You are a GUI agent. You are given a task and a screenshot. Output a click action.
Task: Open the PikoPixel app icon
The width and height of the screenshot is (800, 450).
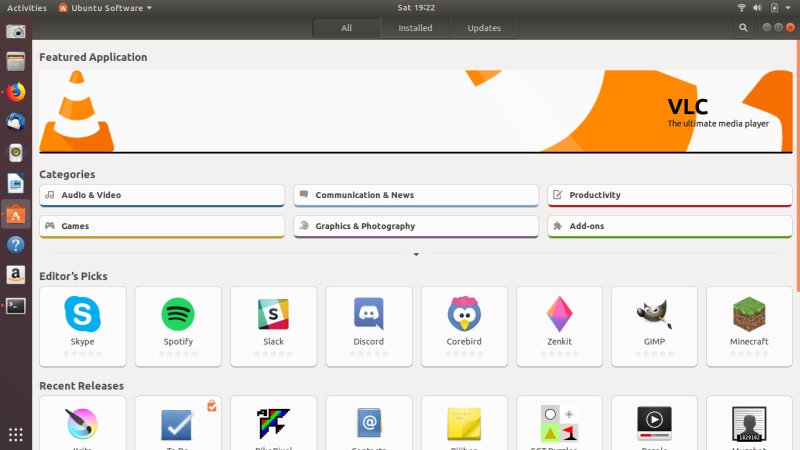coord(273,423)
